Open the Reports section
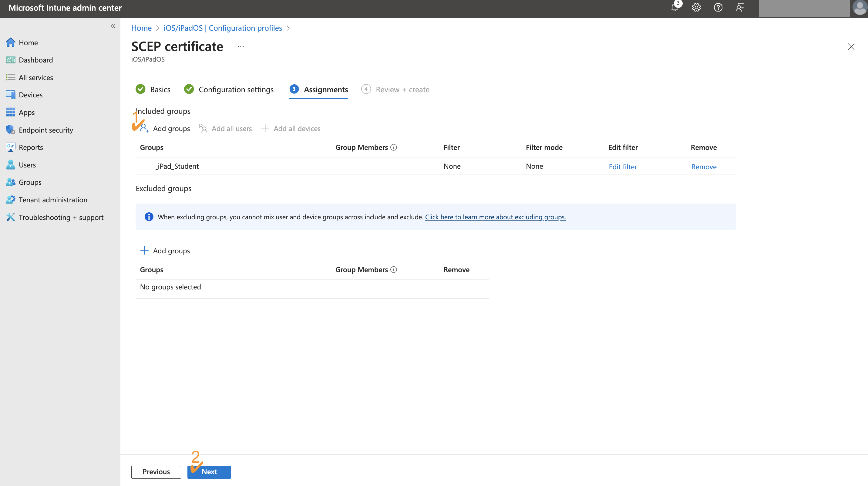Image resolution: width=868 pixels, height=486 pixels. point(31,147)
